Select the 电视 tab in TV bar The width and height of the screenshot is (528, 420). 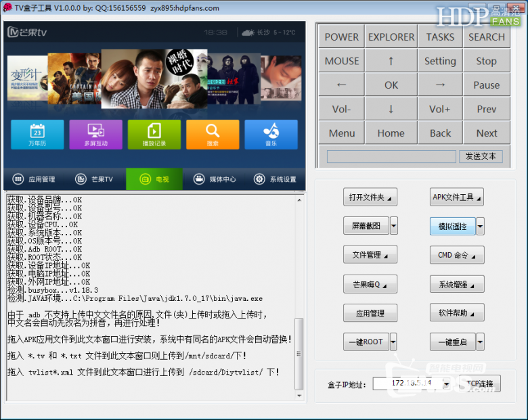154,179
